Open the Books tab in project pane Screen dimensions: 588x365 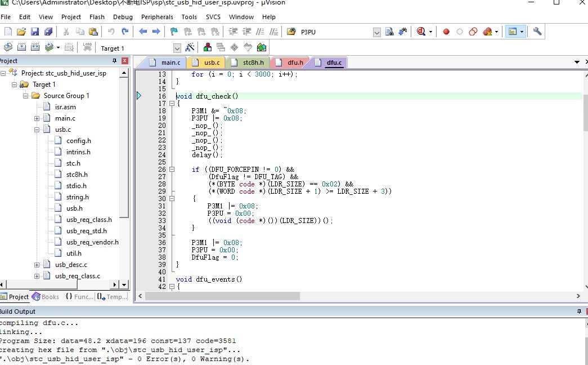pos(46,297)
